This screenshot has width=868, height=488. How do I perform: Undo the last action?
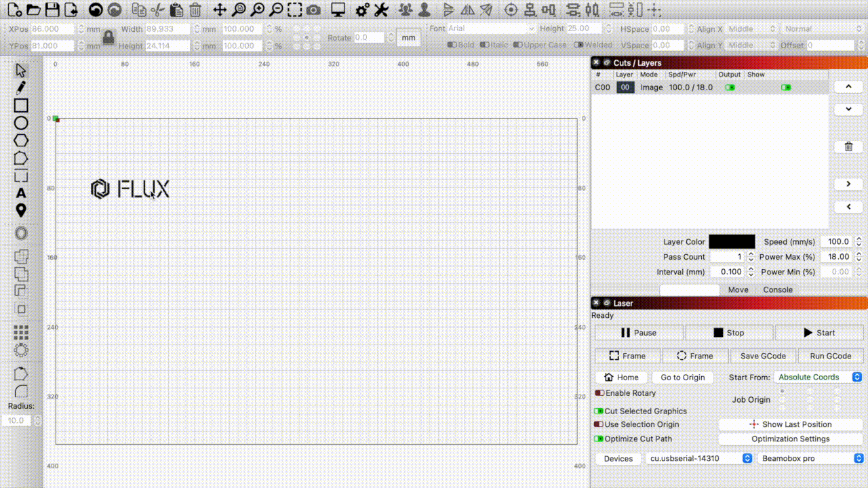pyautogui.click(x=96, y=9)
